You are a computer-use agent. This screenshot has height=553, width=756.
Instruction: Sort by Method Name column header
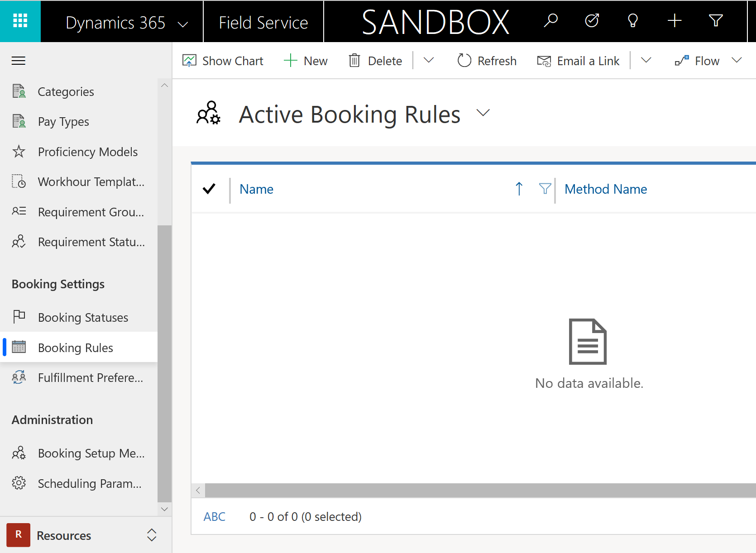click(606, 189)
